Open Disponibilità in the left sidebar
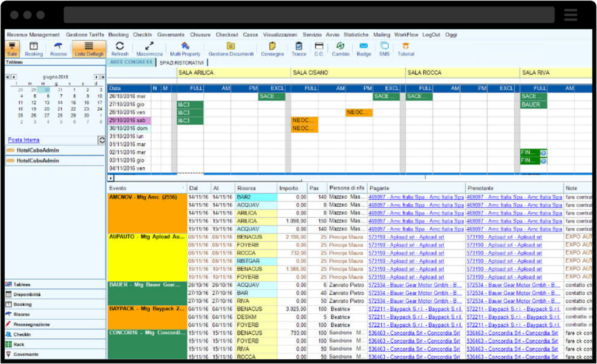This screenshot has height=364, width=597. (x=55, y=294)
